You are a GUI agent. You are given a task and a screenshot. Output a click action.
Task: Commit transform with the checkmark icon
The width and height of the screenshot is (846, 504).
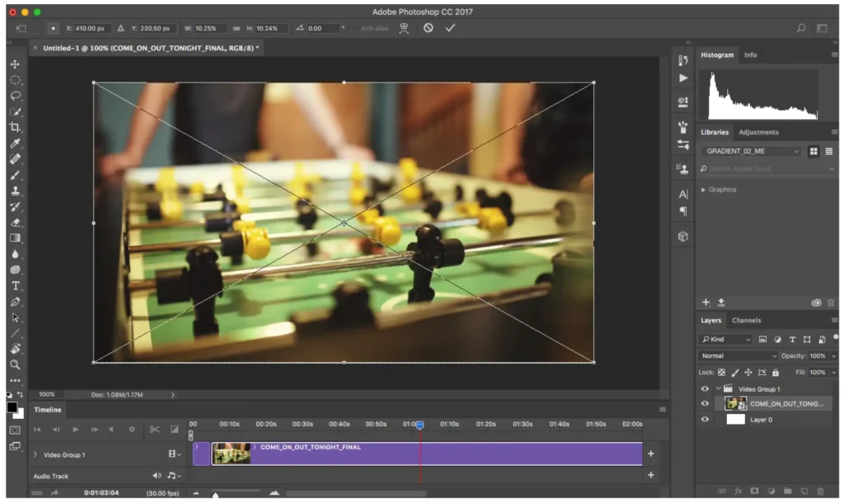click(x=450, y=28)
